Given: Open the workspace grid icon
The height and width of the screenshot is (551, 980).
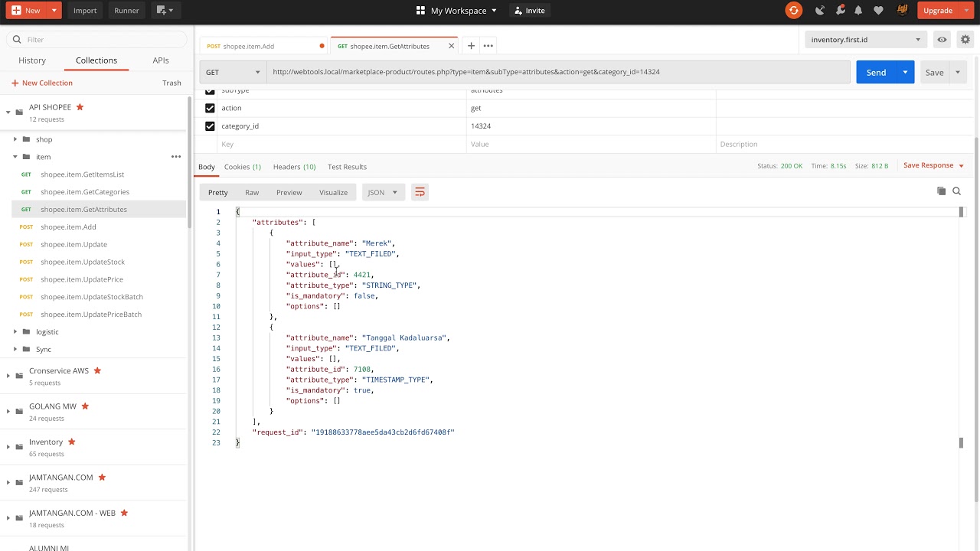Looking at the screenshot, I should pos(420,11).
